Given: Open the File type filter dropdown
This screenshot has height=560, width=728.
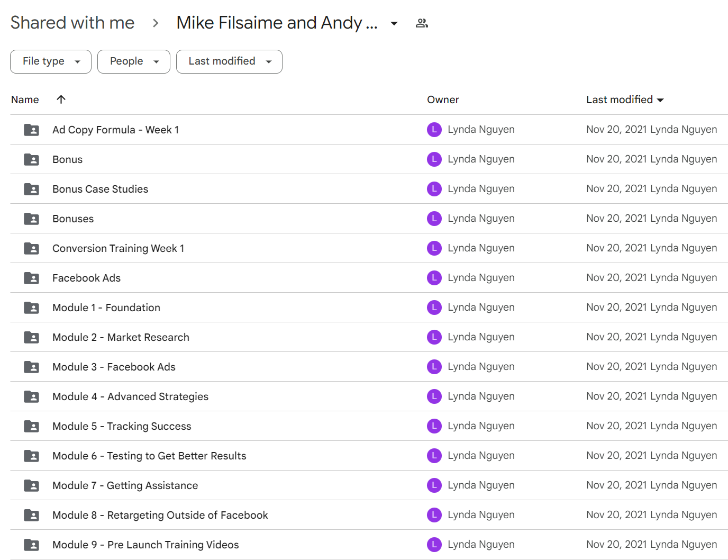Looking at the screenshot, I should pyautogui.click(x=51, y=61).
